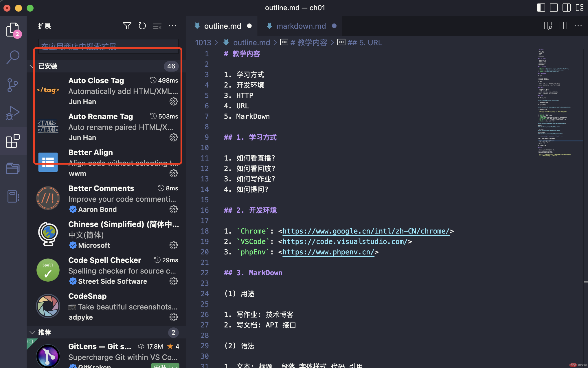Open settings gear for Better Align
This screenshot has height=368, width=588.
(x=174, y=173)
